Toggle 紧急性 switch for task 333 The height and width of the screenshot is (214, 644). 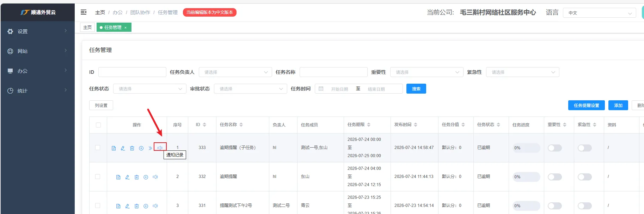point(585,148)
